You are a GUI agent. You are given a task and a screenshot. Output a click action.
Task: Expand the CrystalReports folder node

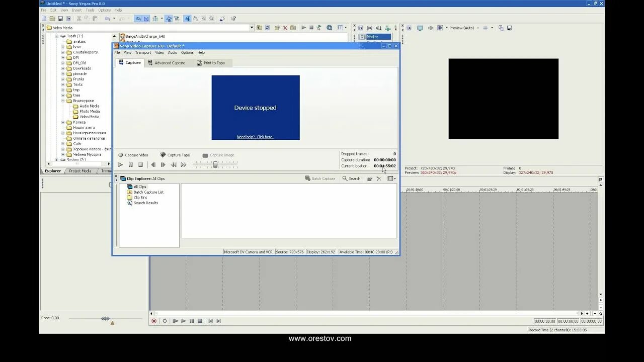(63, 52)
